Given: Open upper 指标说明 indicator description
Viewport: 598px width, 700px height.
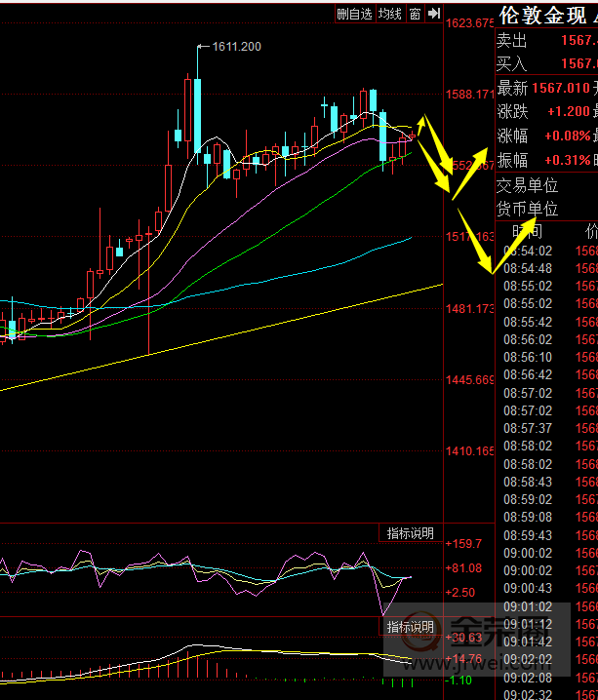Looking at the screenshot, I should click(409, 532).
